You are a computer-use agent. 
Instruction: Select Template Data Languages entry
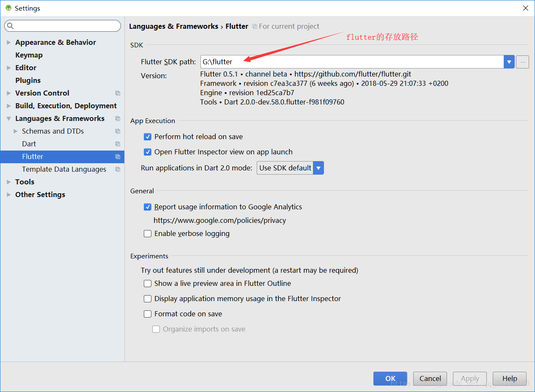coord(64,169)
